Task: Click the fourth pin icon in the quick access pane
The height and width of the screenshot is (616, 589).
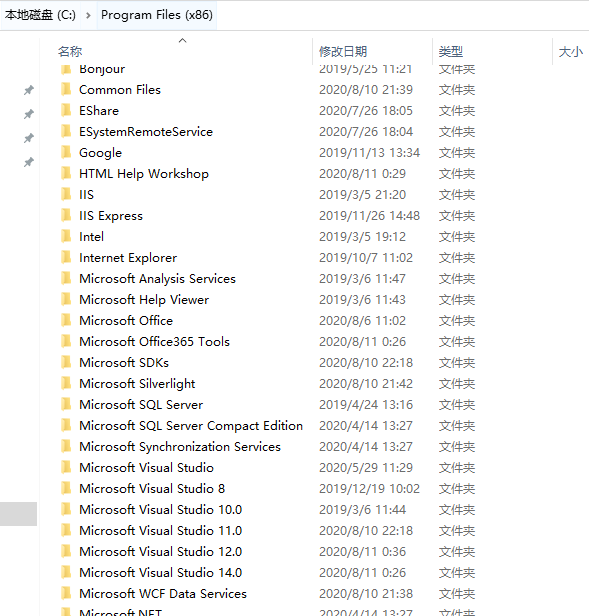Action: (29, 162)
